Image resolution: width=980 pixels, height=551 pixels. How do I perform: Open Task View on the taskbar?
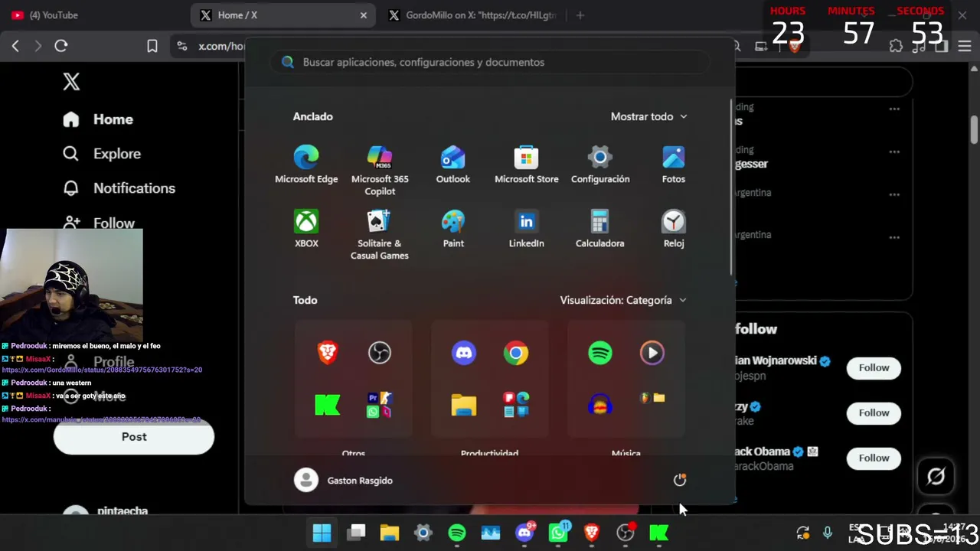(x=356, y=533)
